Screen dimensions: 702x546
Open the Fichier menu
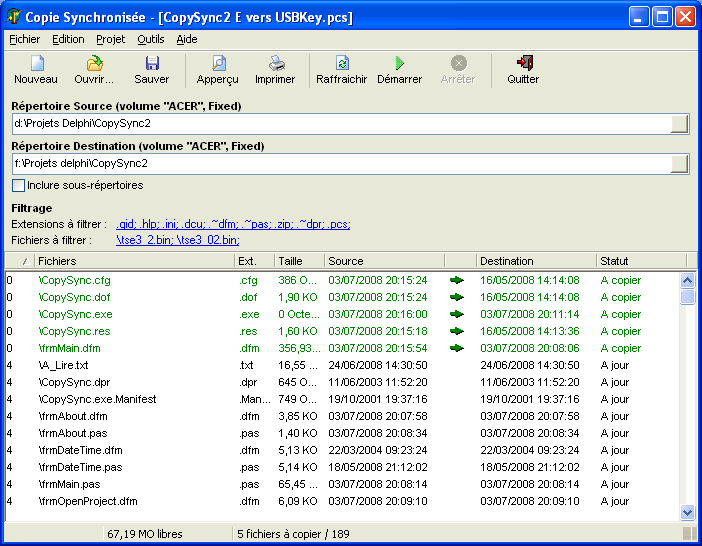click(25, 39)
